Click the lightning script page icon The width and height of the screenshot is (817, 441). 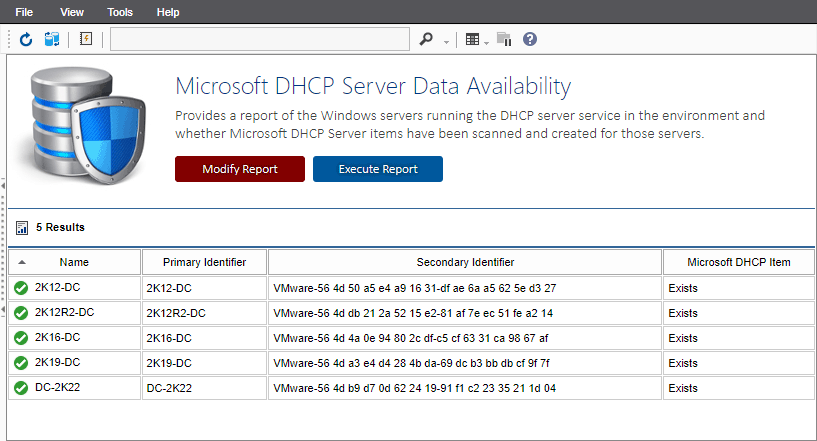point(86,39)
